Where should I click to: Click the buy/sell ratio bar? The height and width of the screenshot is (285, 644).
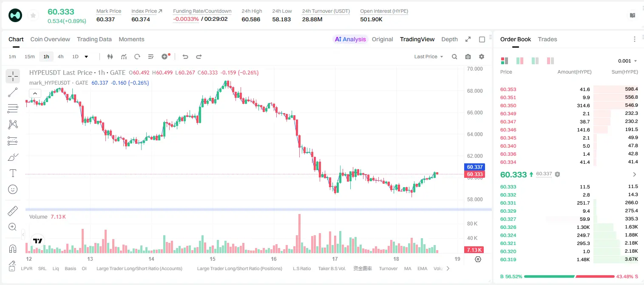[569, 276]
